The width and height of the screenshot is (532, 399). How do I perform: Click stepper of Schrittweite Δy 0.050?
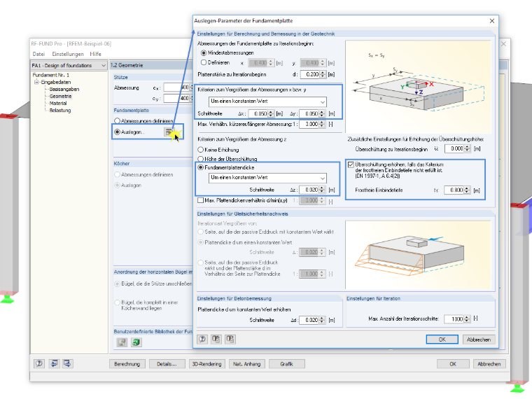[322, 113]
